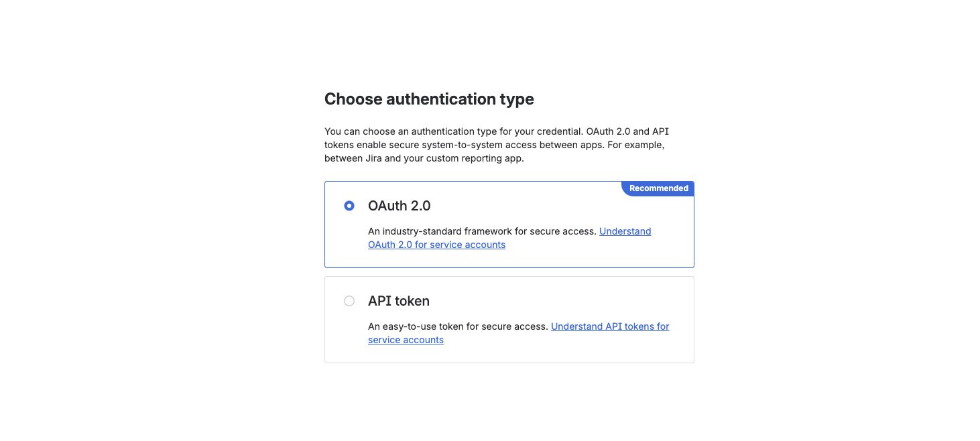This screenshot has height=441, width=980.
Task: Click the 'Choose authentication type' heading
Action: click(x=429, y=99)
